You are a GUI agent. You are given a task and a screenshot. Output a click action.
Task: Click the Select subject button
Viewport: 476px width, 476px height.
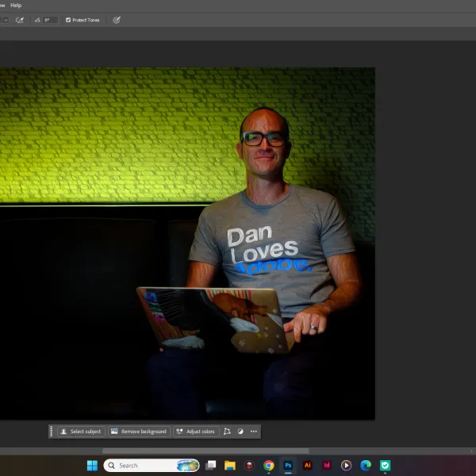point(82,432)
